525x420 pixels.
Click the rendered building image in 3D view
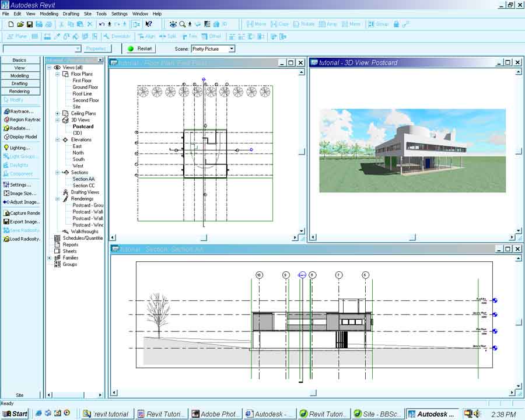(x=412, y=150)
